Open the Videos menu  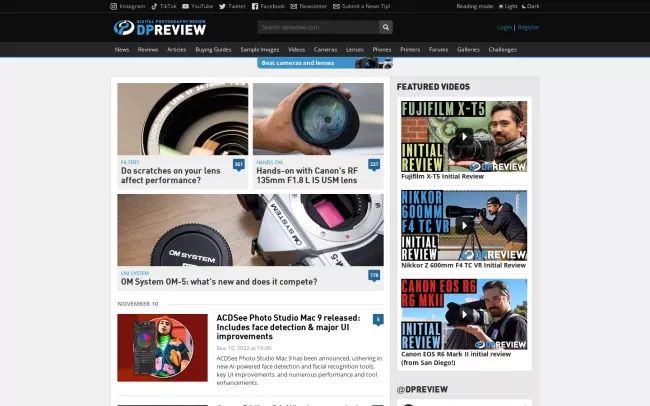(x=296, y=49)
